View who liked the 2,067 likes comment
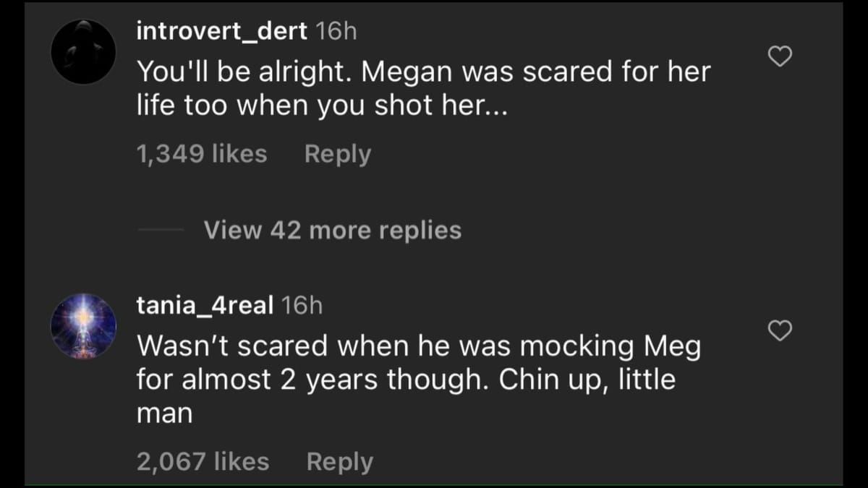 click(x=202, y=461)
